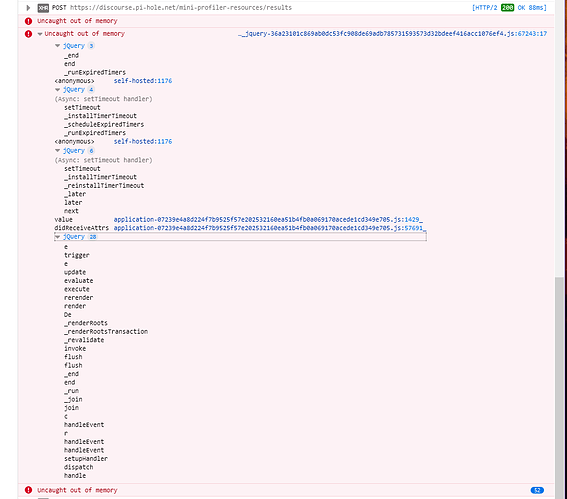Open the _jquery source link at line 67243:17

coord(393,34)
